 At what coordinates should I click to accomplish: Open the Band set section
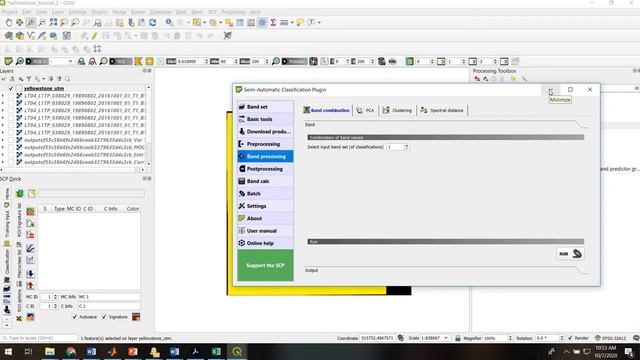pos(265,107)
